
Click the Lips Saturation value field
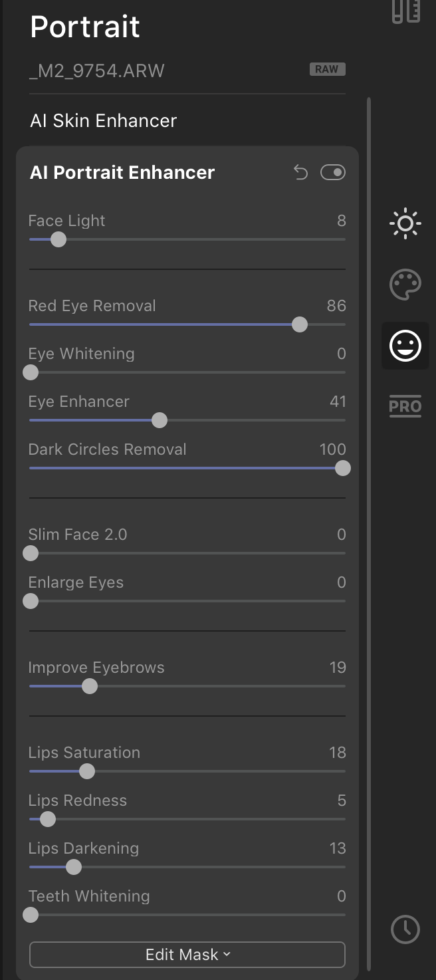[338, 753]
